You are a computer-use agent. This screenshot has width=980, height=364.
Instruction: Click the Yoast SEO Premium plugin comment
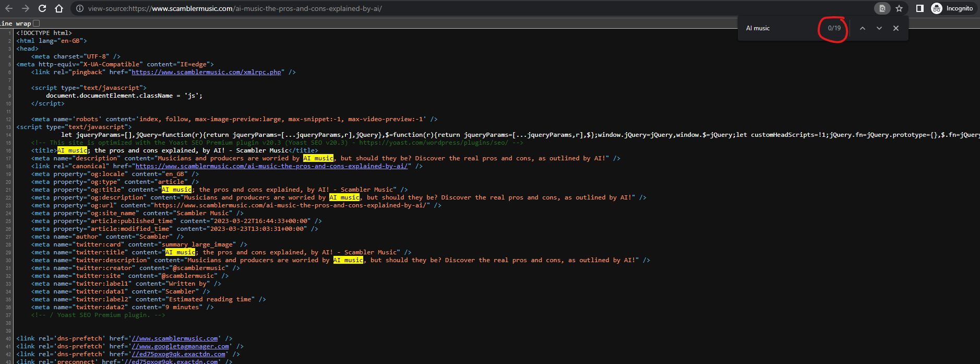click(x=277, y=143)
